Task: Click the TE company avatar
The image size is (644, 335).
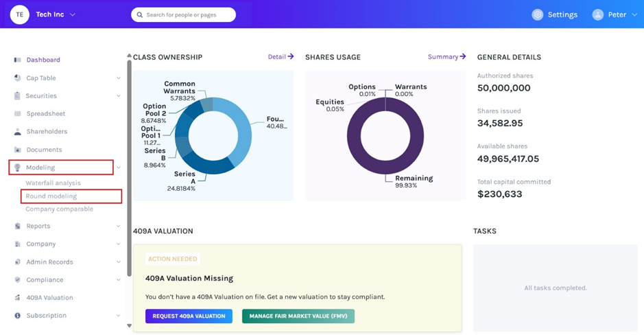Action: [20, 14]
